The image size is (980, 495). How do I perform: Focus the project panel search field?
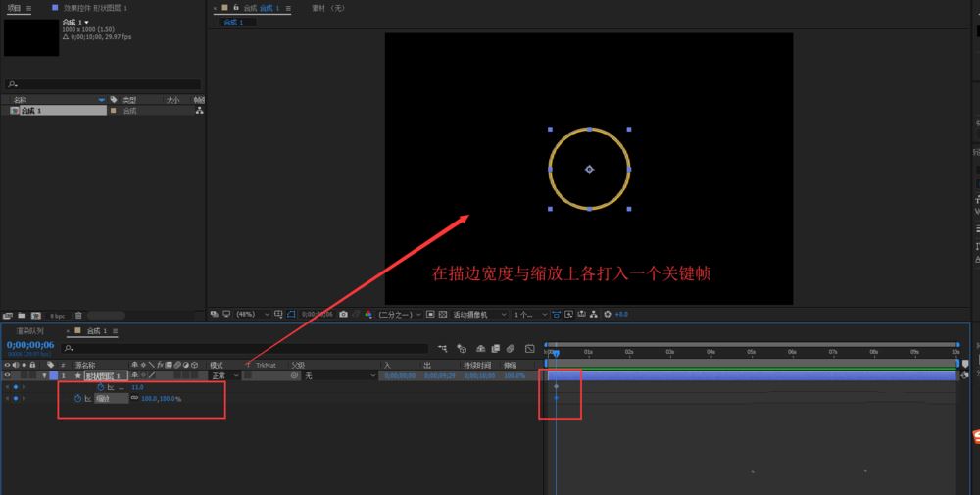103,83
